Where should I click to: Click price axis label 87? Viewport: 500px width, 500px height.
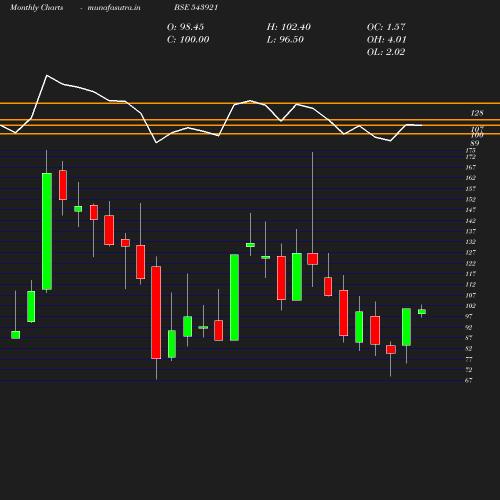[x=469, y=338]
